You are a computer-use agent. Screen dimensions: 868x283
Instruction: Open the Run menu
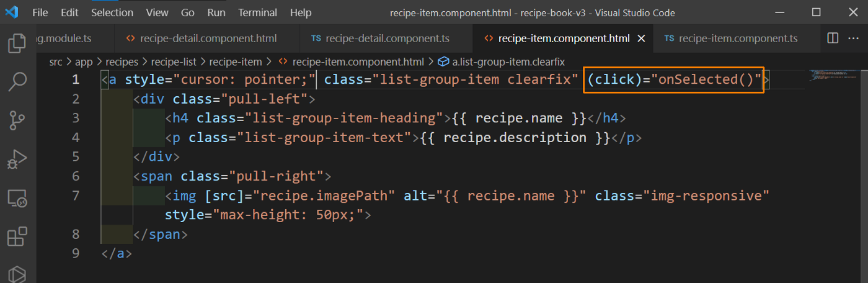[216, 12]
